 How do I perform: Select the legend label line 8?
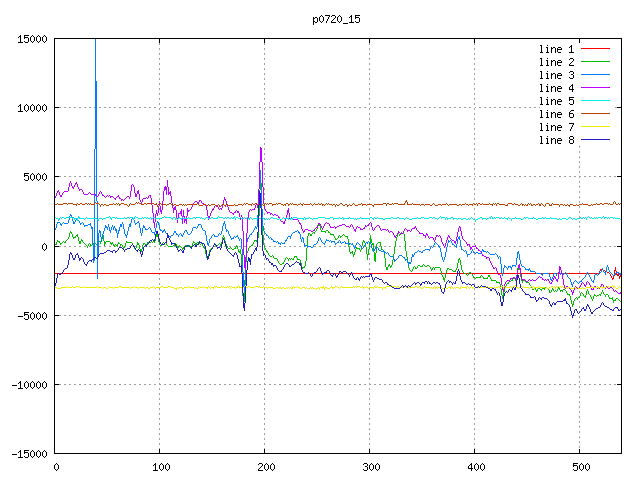(x=556, y=140)
